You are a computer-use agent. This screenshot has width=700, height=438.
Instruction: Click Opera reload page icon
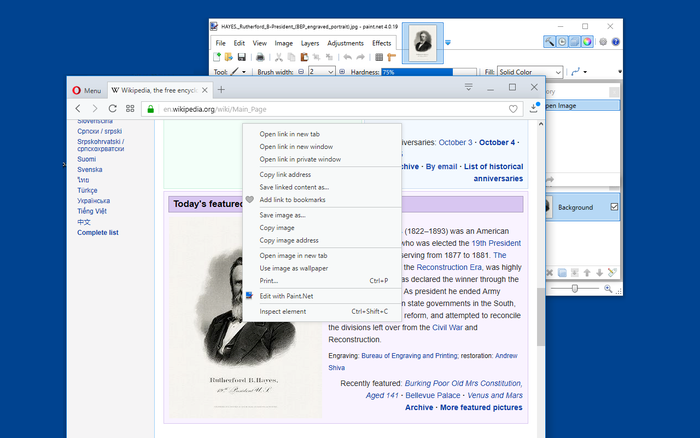coord(112,108)
